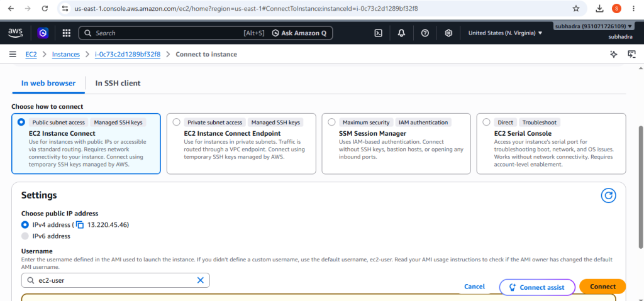Click the Maximum security tag
Image resolution: width=644 pixels, height=301 pixels.
(366, 123)
